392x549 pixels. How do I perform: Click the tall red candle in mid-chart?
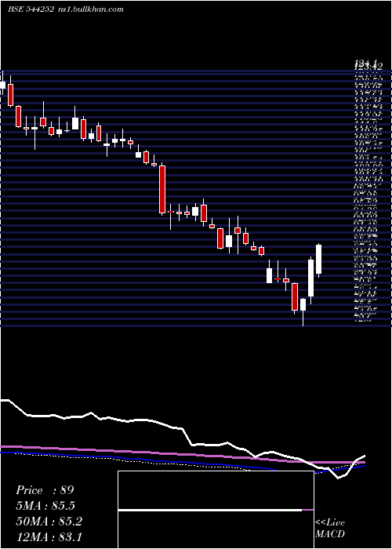(x=162, y=190)
